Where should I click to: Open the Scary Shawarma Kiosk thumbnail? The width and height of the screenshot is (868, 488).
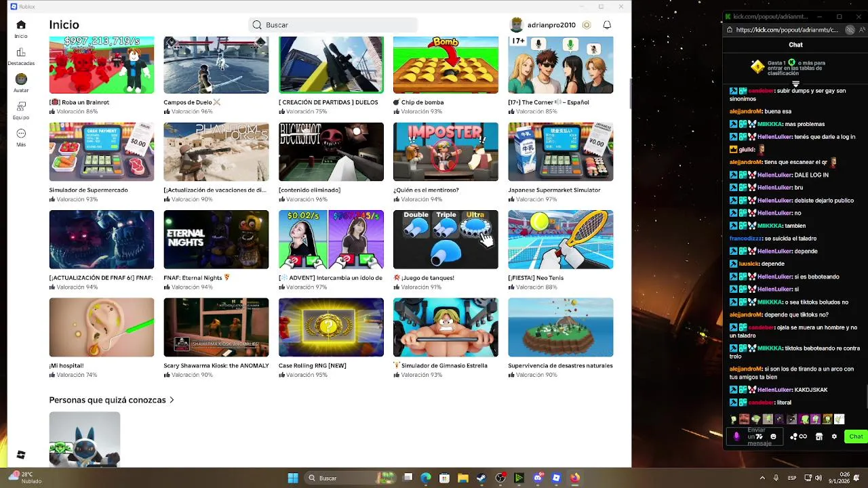(x=216, y=327)
